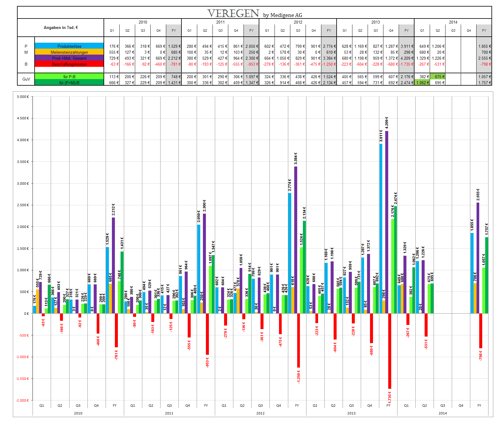Click the -2.000 € label on the chart's vertical axis
This screenshot has height=421, width=504.
[x=22, y=400]
